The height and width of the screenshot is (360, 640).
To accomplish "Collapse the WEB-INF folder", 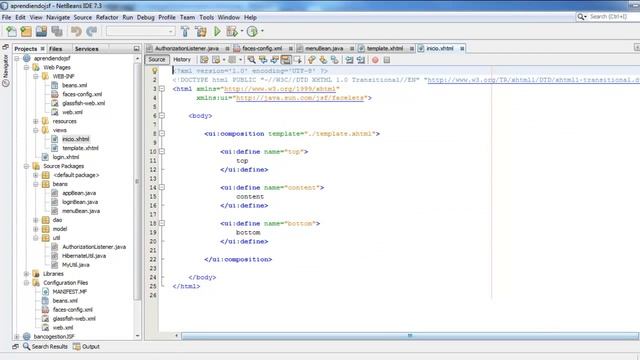I will 36,76.
